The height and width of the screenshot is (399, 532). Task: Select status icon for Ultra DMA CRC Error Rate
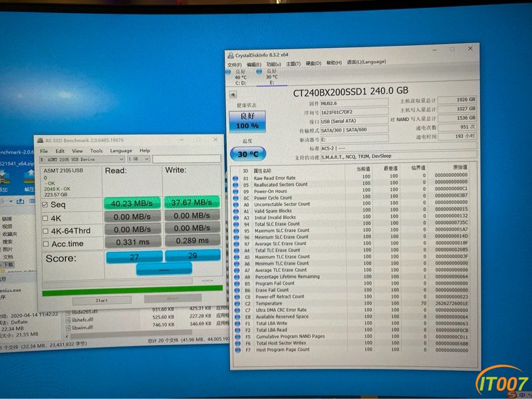(238, 310)
